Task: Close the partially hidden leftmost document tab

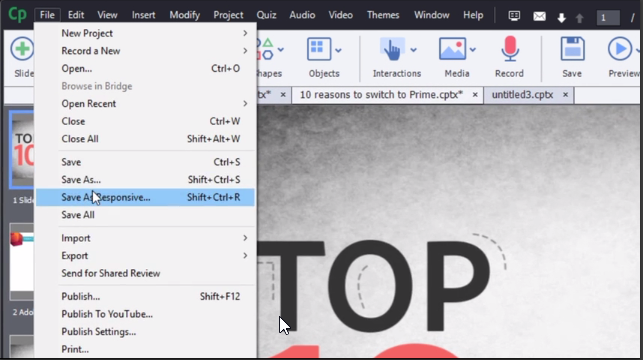Action: 283,95
